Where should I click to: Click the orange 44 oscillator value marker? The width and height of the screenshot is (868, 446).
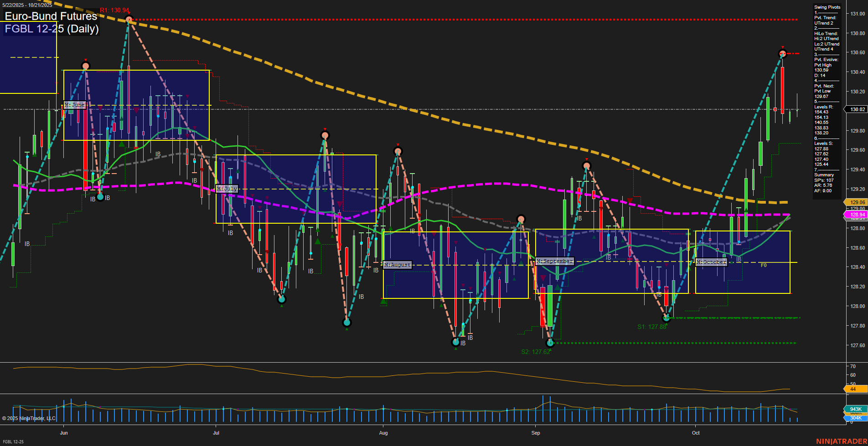(x=852, y=389)
